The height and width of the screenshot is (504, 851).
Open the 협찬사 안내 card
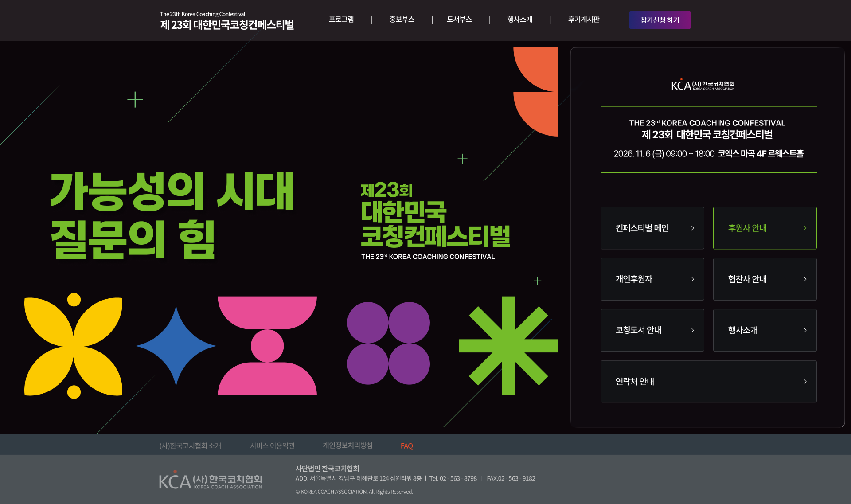tap(765, 279)
